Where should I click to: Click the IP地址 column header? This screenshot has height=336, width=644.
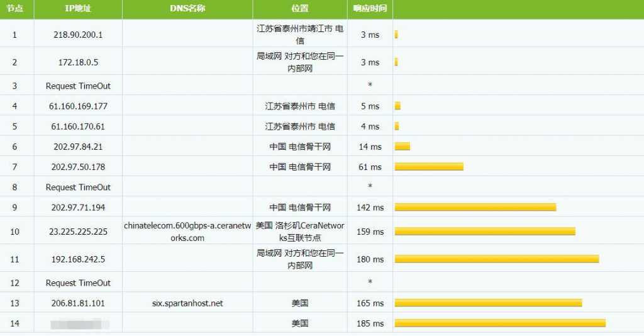[78, 8]
